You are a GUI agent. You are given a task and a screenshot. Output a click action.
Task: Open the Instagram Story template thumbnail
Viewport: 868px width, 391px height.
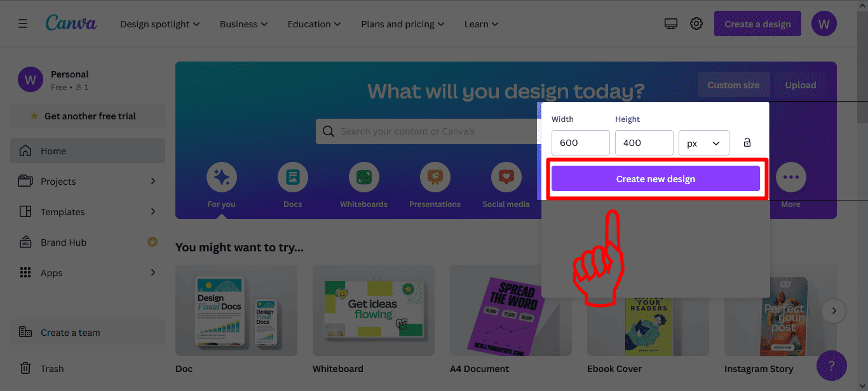tap(780, 310)
